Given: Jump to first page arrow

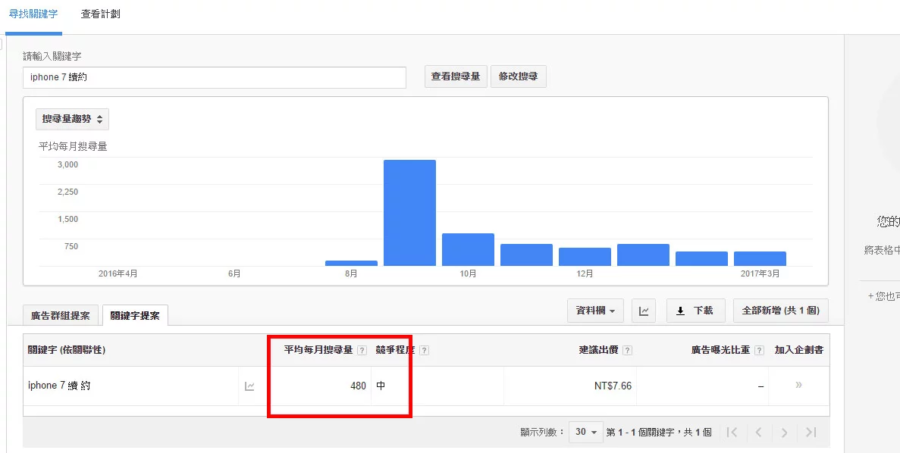Looking at the screenshot, I should click(x=733, y=432).
